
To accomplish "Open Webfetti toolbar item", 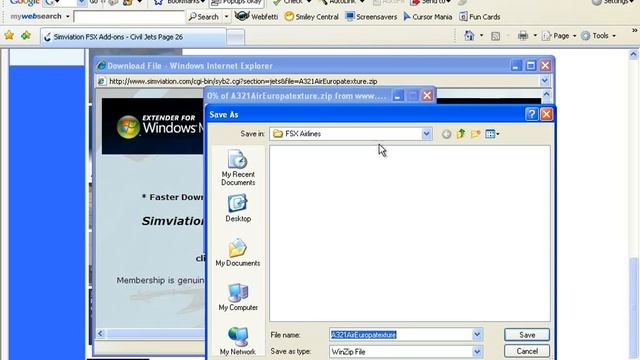I will (x=256, y=16).
